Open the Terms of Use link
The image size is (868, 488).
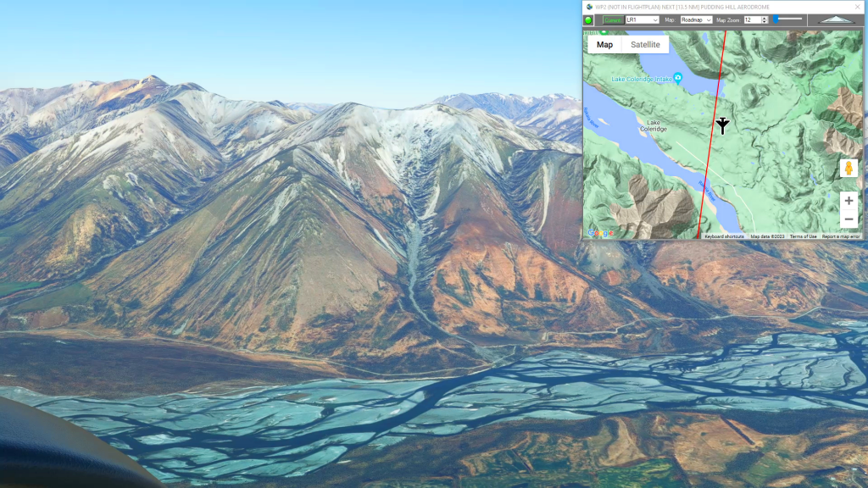(x=803, y=236)
